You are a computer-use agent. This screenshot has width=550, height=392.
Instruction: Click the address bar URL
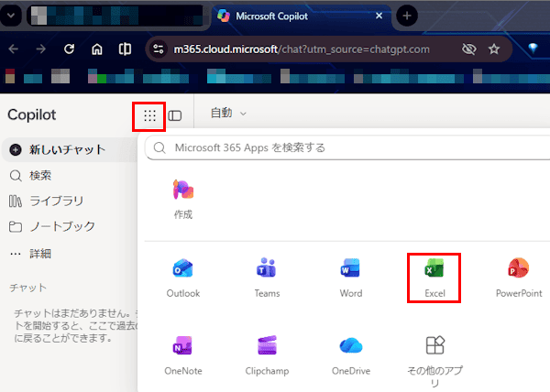click(x=302, y=49)
